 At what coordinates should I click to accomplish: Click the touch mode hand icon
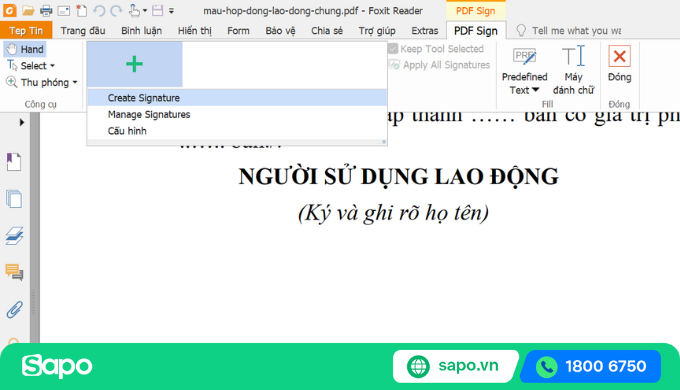click(134, 10)
